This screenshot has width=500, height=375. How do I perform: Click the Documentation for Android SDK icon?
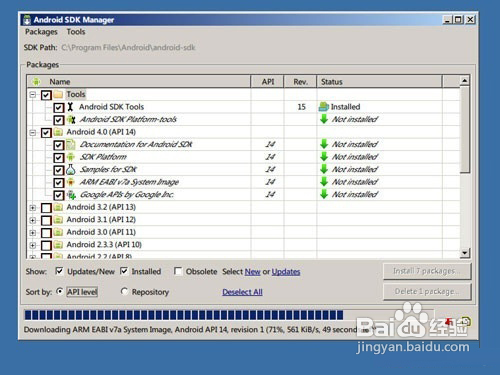(71, 144)
